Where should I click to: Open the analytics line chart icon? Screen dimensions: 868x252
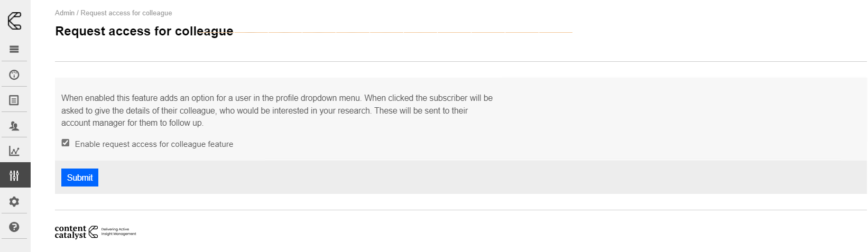tap(14, 151)
